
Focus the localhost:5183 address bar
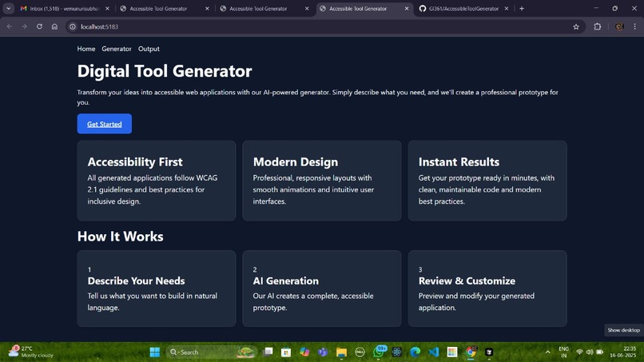tap(324, 26)
